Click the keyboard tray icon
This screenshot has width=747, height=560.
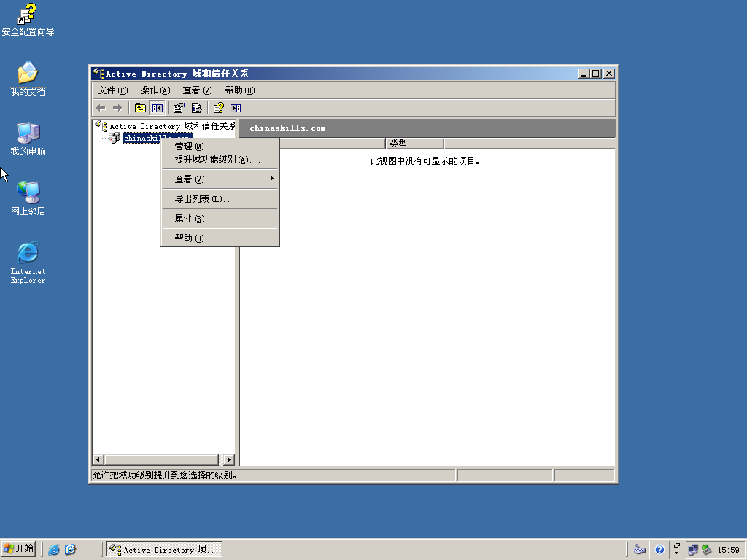click(x=640, y=550)
